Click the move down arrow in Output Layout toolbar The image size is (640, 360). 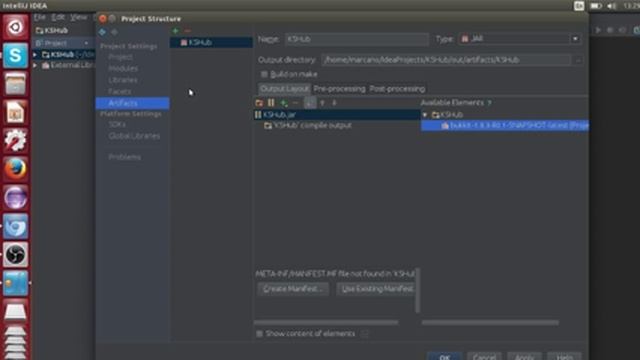334,103
